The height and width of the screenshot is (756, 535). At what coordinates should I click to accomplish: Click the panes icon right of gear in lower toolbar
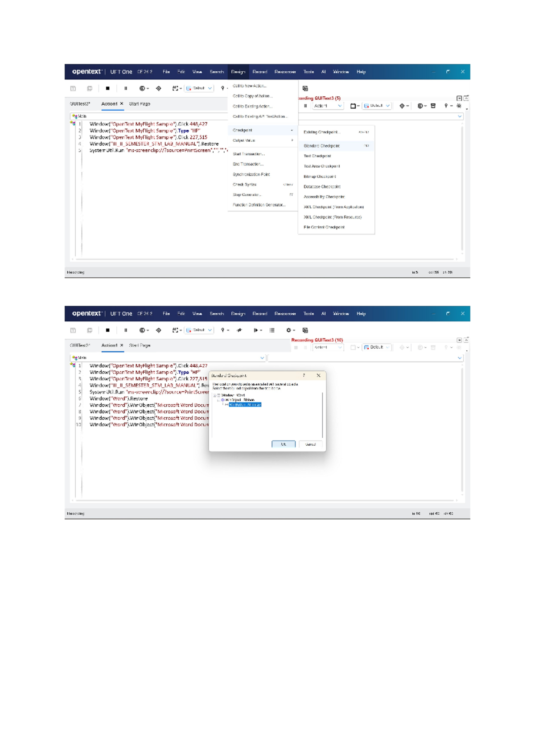[x=305, y=330]
